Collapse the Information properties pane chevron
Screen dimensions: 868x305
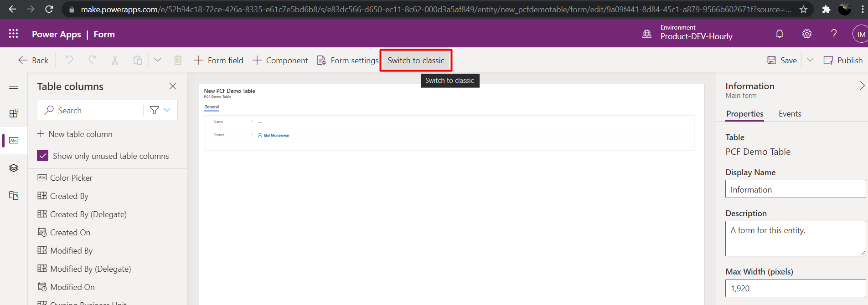pos(862,86)
